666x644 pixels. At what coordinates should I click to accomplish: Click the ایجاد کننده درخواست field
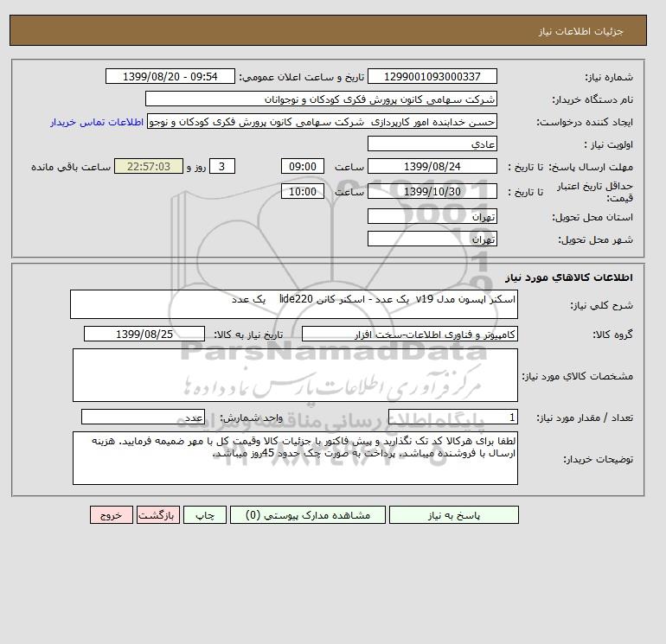click(x=322, y=121)
